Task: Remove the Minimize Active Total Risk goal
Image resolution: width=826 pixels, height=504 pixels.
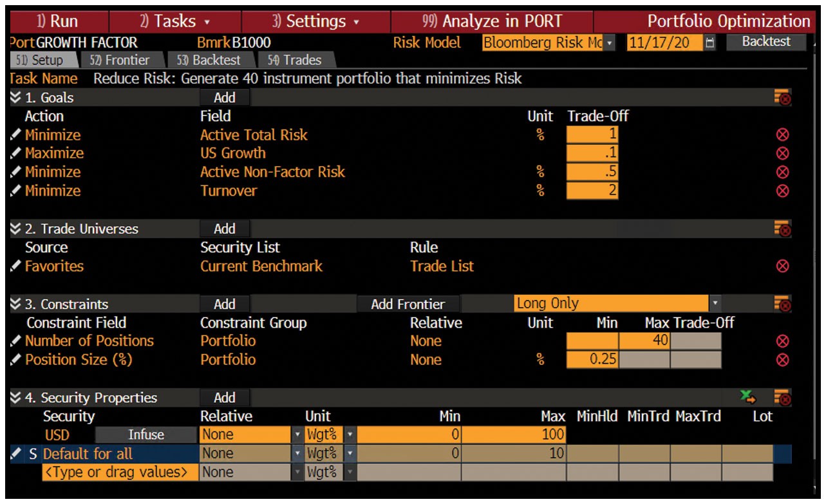Action: tap(783, 135)
